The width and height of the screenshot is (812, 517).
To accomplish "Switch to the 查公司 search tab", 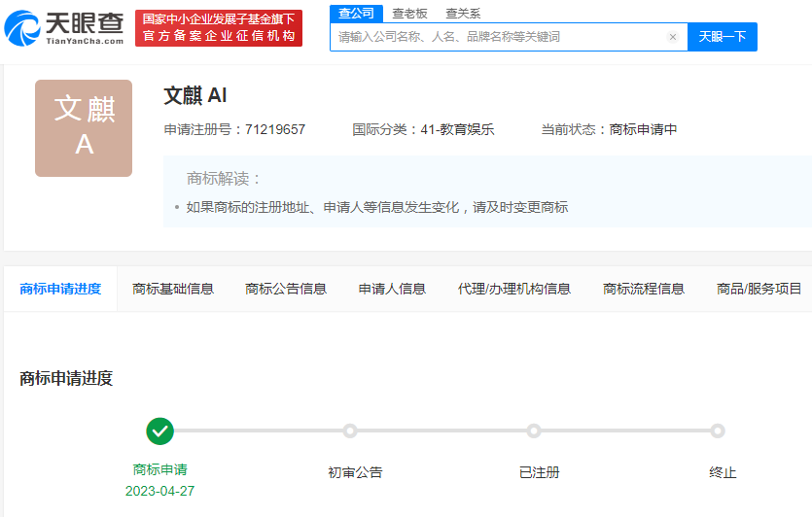I will [x=356, y=14].
